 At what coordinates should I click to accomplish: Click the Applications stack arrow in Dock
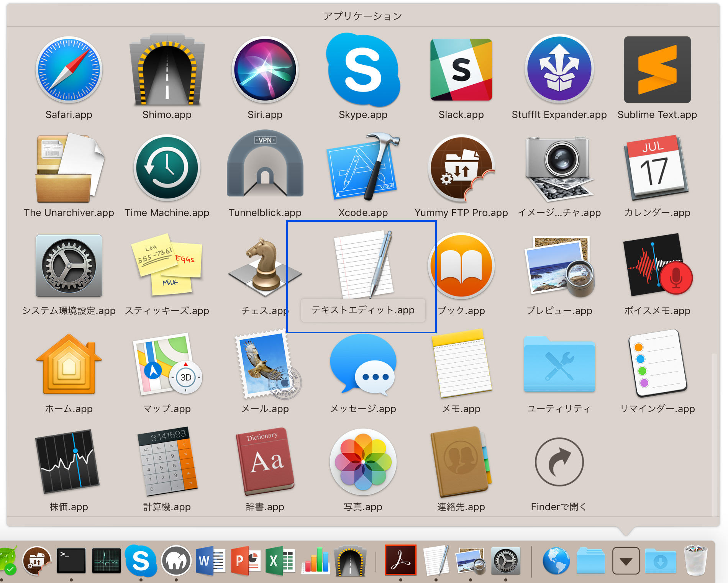[x=626, y=561]
